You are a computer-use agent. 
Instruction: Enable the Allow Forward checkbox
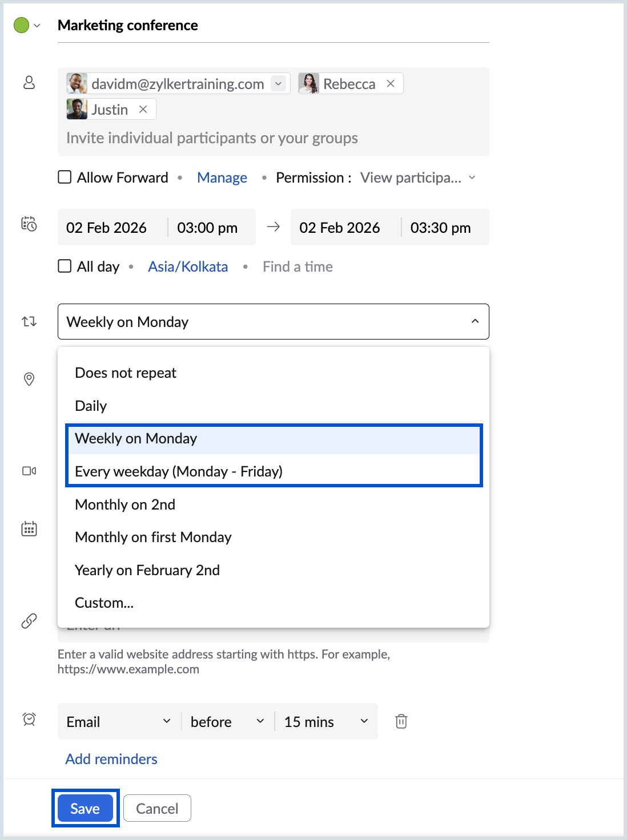pos(65,177)
